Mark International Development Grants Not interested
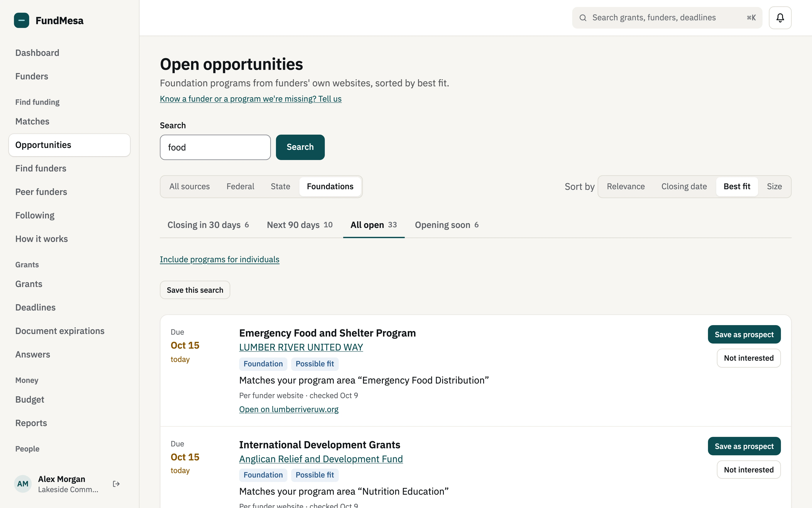This screenshot has height=508, width=812. (x=749, y=470)
